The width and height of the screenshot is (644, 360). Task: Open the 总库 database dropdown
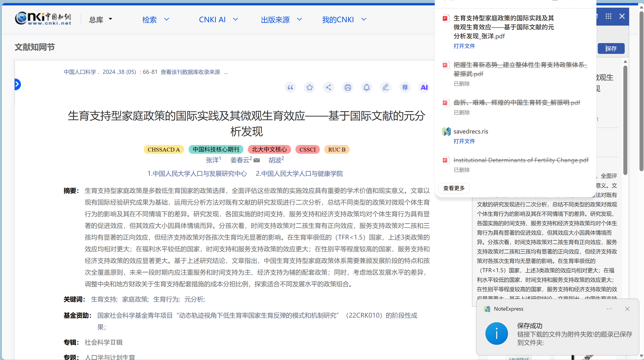coord(101,20)
